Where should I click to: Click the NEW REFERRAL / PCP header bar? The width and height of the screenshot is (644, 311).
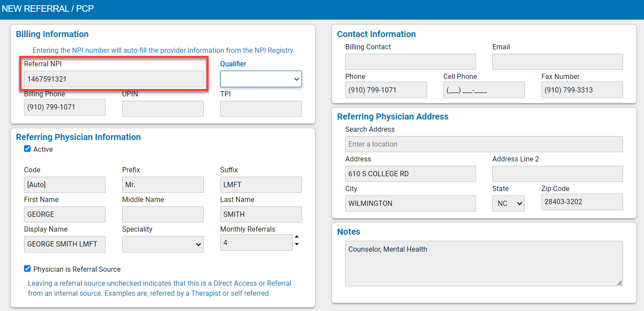48,9
